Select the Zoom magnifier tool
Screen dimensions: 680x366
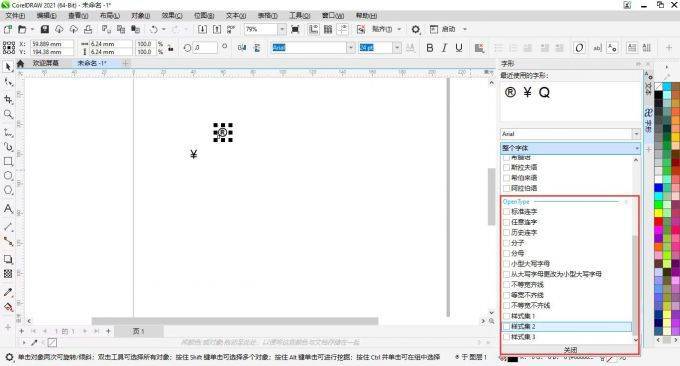click(x=8, y=114)
